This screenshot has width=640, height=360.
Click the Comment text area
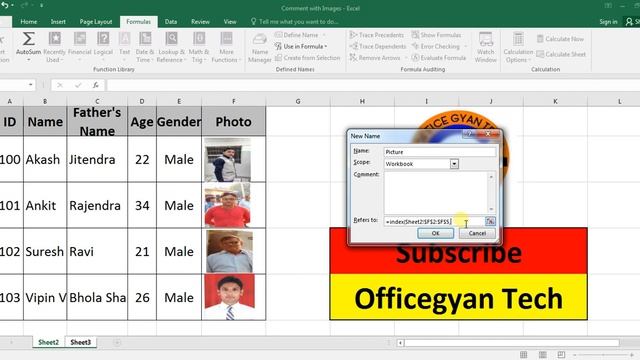click(436, 193)
